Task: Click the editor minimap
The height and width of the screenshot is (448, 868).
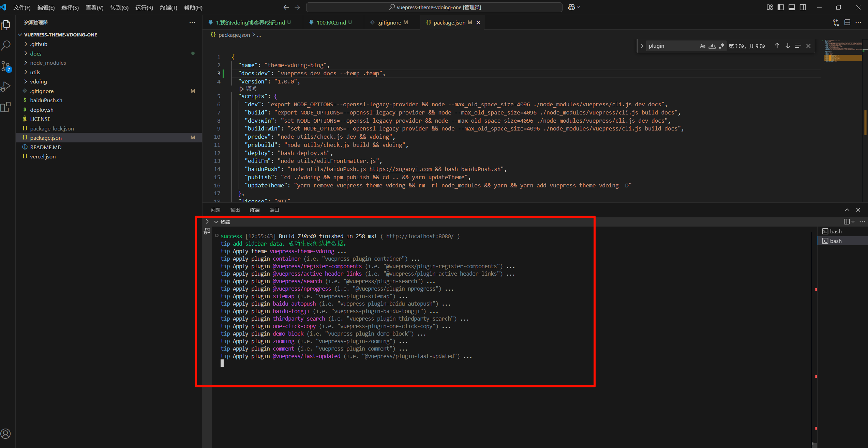Action: pos(843,52)
